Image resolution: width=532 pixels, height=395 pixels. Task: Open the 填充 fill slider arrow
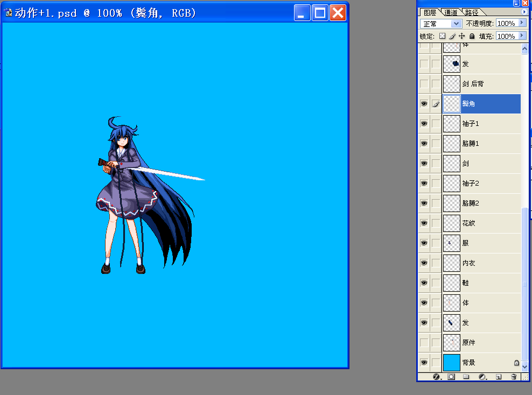[x=522, y=36]
